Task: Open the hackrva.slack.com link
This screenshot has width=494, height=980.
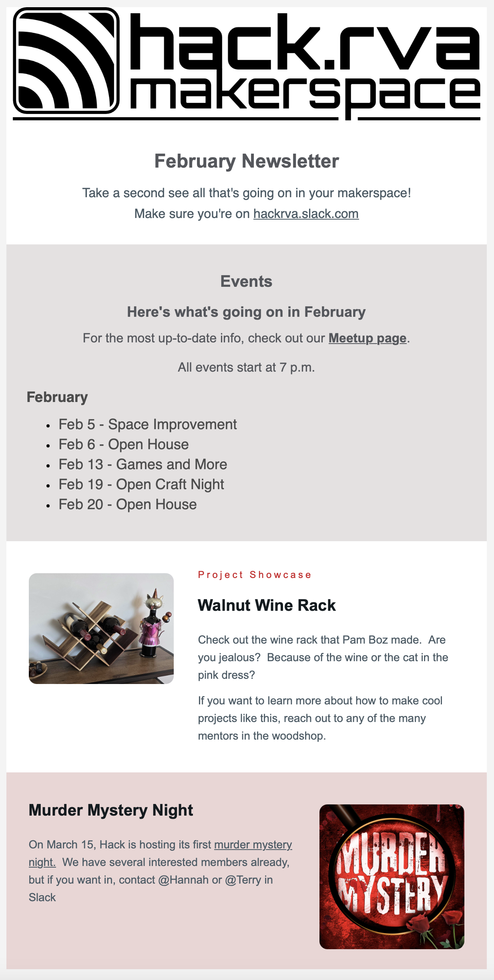Action: tap(306, 214)
